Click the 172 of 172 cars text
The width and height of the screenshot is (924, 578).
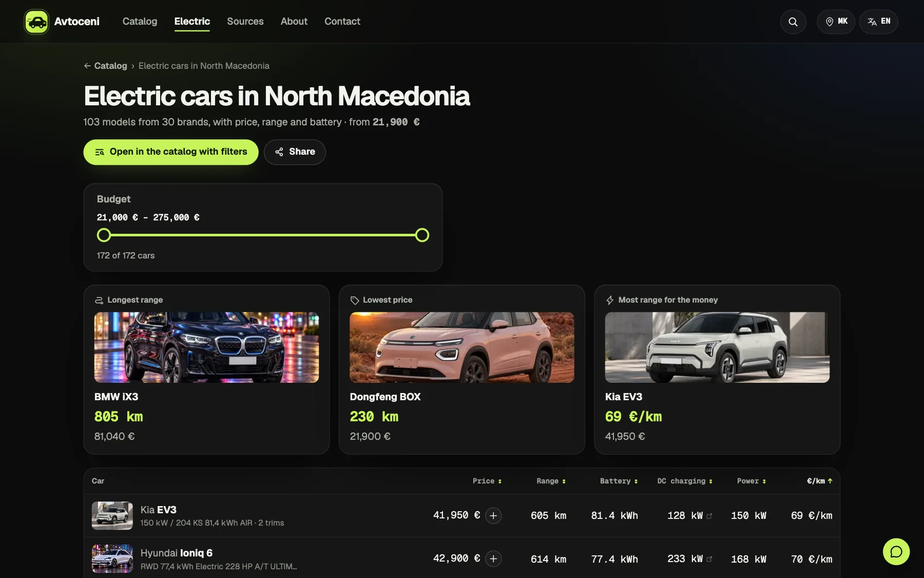126,255
